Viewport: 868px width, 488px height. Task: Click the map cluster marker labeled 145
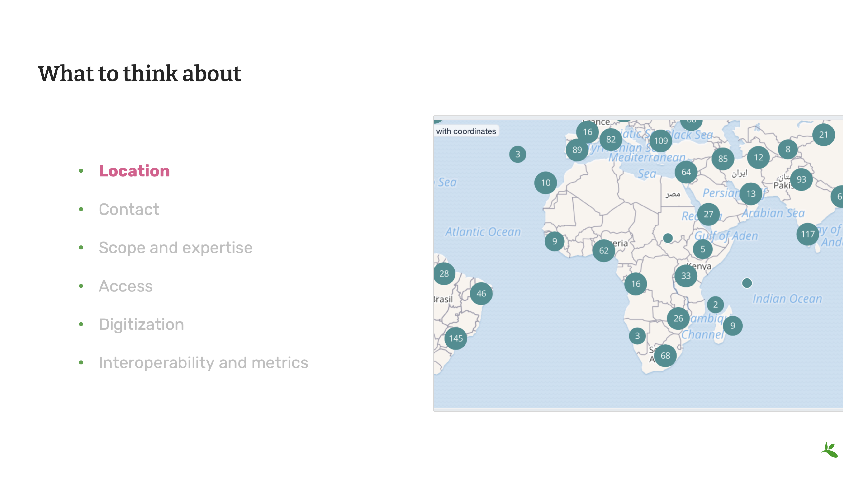click(455, 338)
